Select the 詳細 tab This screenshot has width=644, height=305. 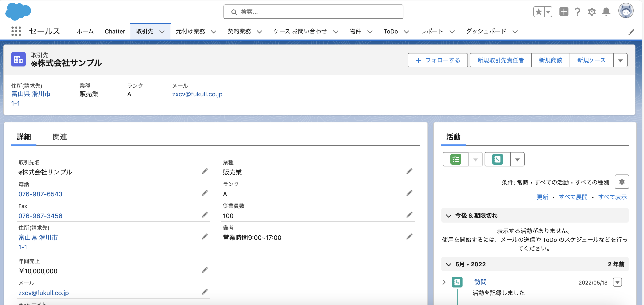pos(24,137)
